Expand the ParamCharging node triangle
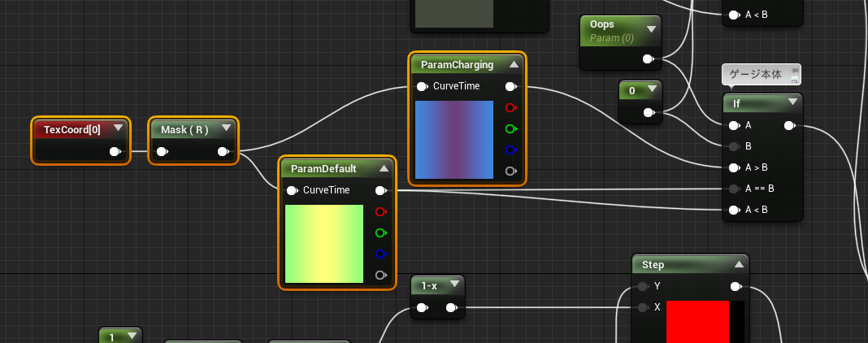The height and width of the screenshot is (343, 868). (514, 64)
